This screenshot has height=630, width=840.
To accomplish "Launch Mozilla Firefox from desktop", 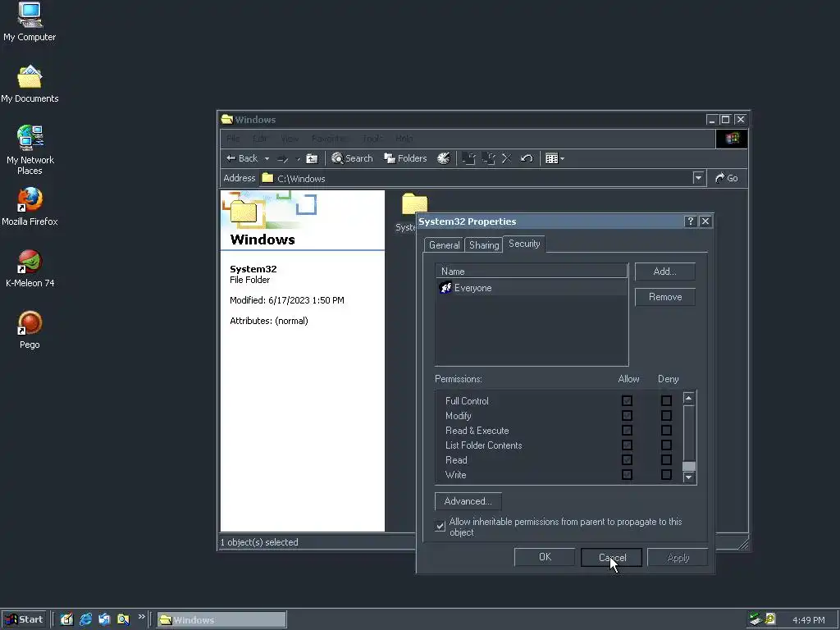I will [x=30, y=206].
